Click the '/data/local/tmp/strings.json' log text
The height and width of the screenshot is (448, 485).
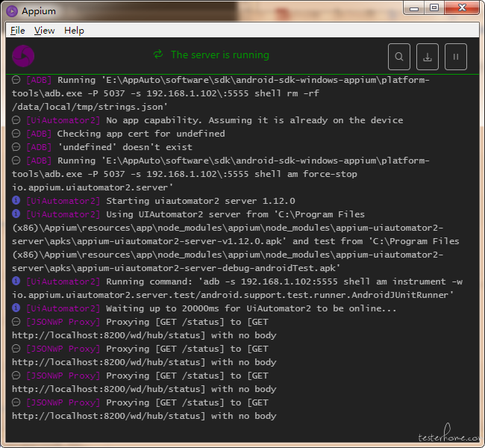tap(90, 107)
